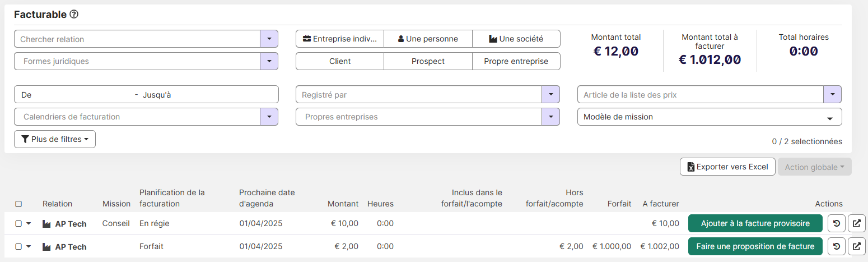Check the AP Tech Forfait row checkbox
Image resolution: width=868 pixels, height=262 pixels.
click(18, 246)
